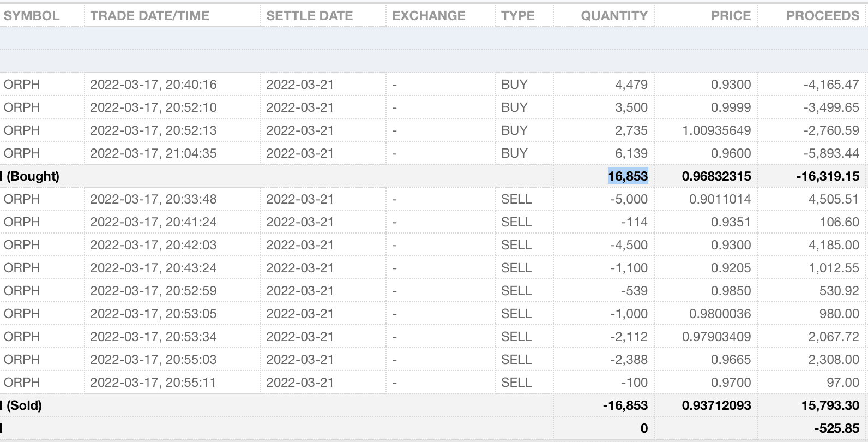Click the 0.96832315 average bought price

coord(716,176)
